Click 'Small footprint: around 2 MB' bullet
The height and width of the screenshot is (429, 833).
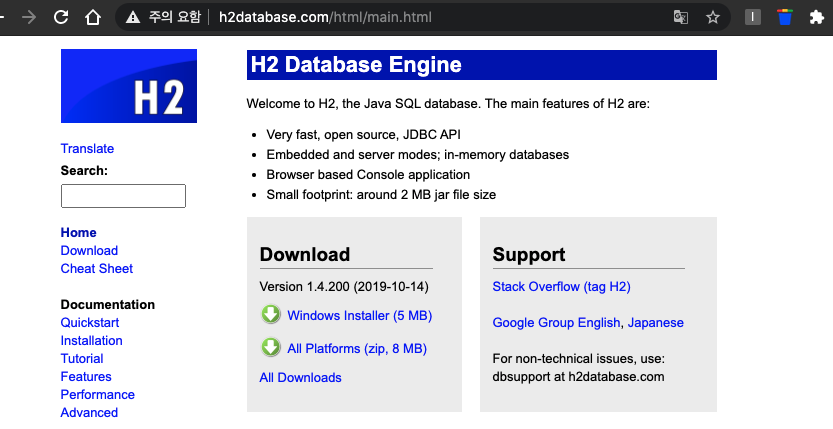(x=381, y=195)
